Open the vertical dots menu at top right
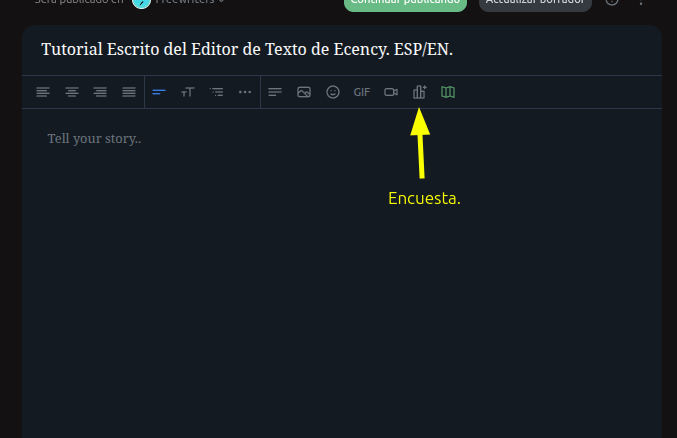 pos(641,2)
